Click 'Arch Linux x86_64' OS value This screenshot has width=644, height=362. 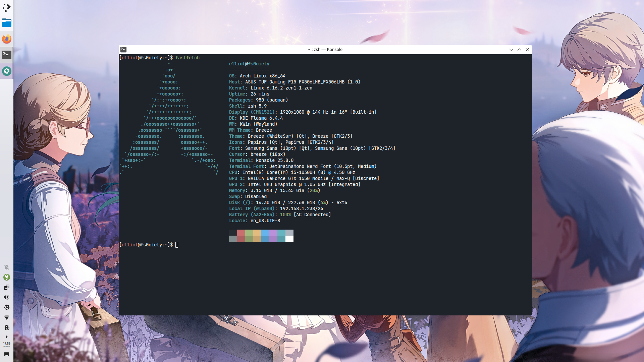pyautogui.click(x=263, y=76)
